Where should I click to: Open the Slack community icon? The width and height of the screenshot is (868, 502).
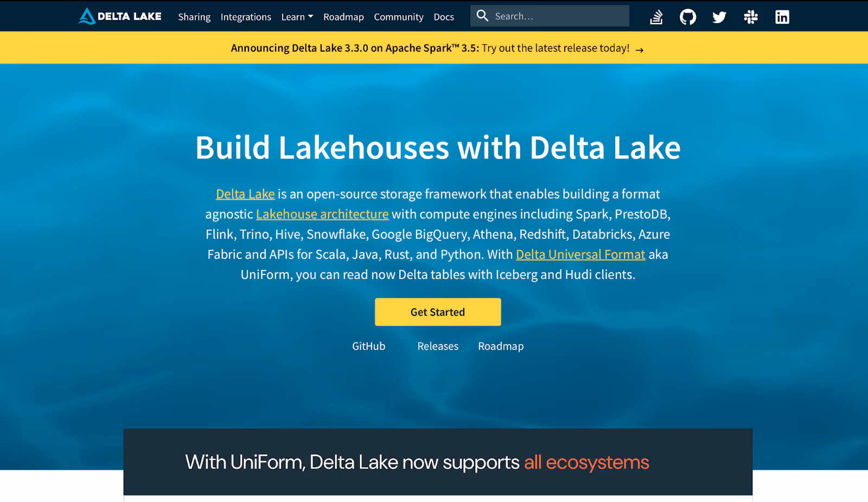click(750, 16)
